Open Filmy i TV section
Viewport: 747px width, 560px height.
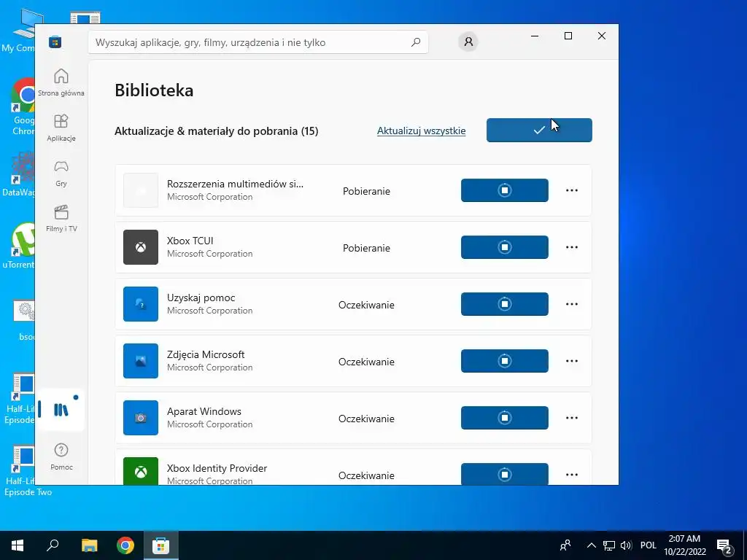[61, 218]
